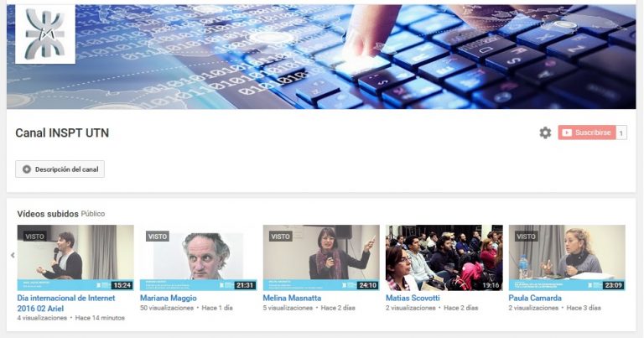644x338 pixels.
Task: Expand the Descripción del canal section
Action: pos(60,169)
